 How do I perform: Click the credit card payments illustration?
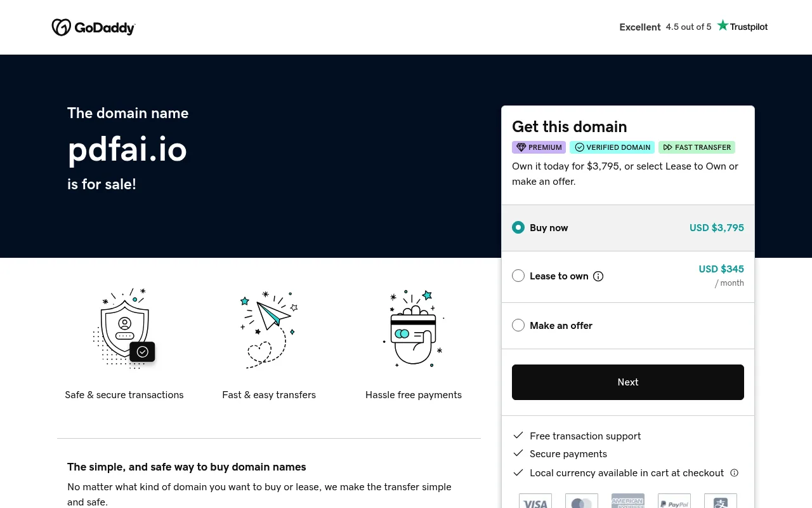pos(414,328)
